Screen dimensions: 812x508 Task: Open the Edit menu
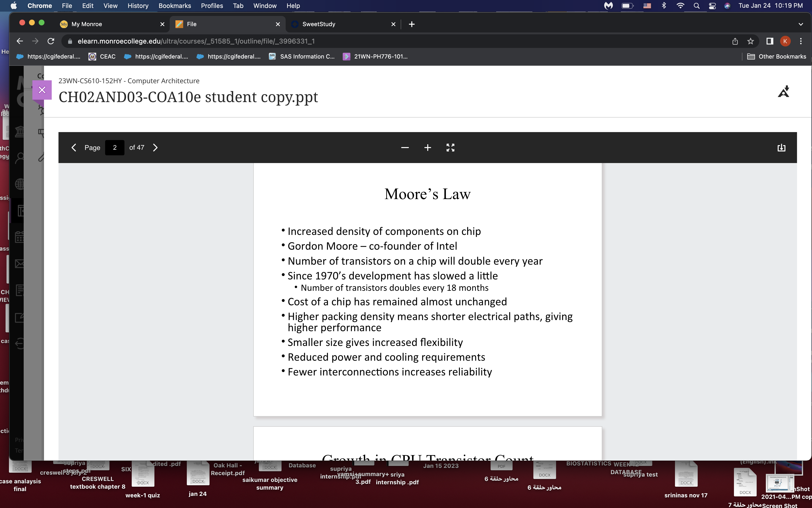[87, 6]
